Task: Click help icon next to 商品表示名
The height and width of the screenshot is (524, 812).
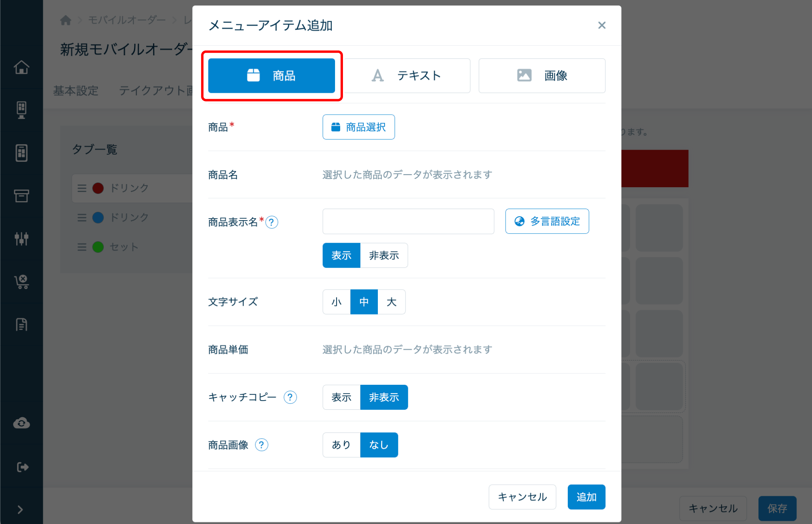Action: pyautogui.click(x=272, y=222)
